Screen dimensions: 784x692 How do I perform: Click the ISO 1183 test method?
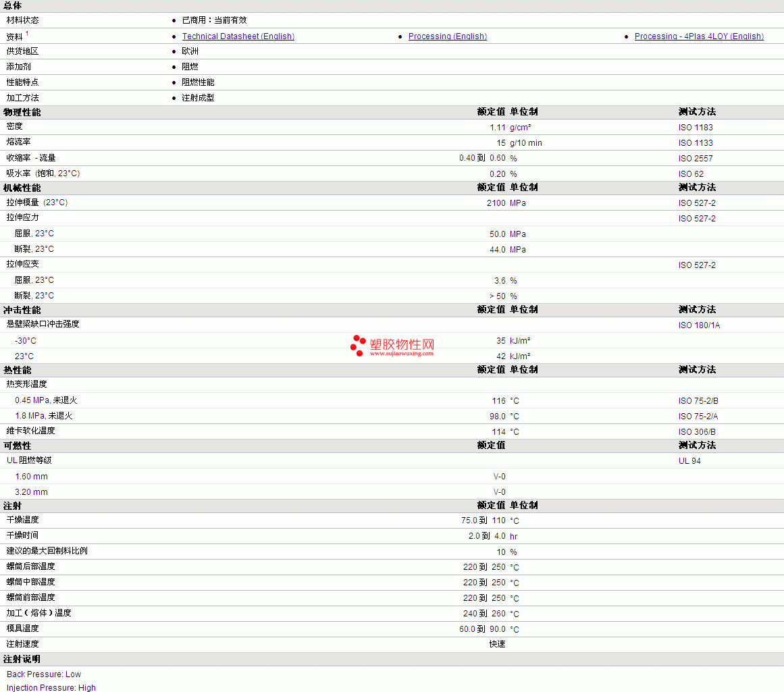(x=696, y=128)
